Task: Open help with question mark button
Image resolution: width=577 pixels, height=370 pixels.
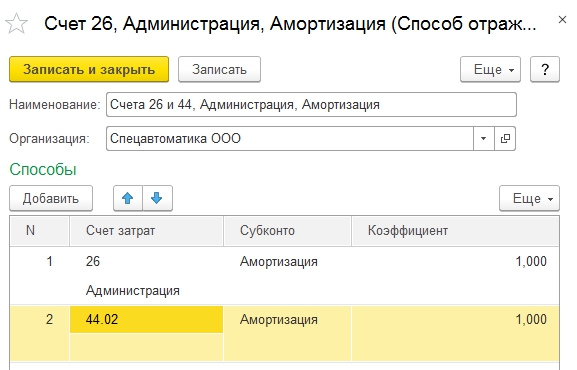Action: (x=545, y=69)
